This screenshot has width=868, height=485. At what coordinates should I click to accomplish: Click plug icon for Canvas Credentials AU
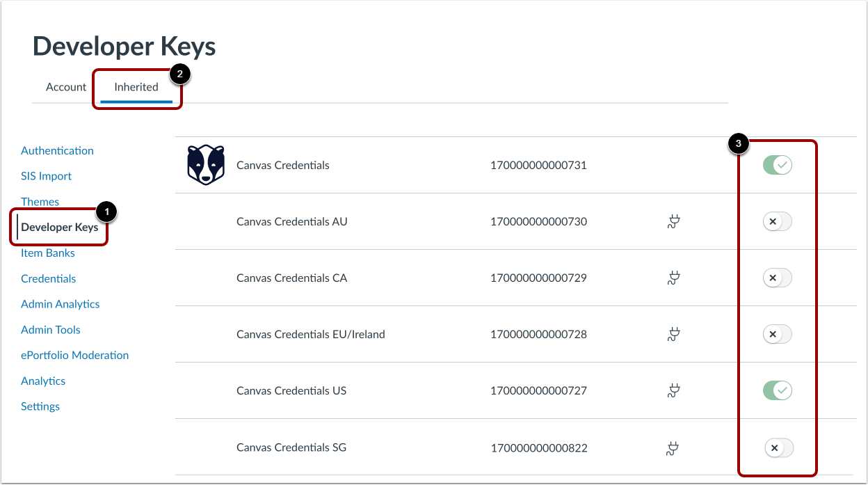tap(673, 222)
